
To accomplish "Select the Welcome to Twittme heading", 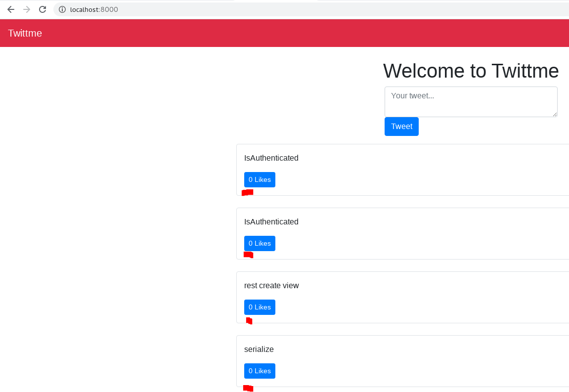I will click(x=471, y=71).
